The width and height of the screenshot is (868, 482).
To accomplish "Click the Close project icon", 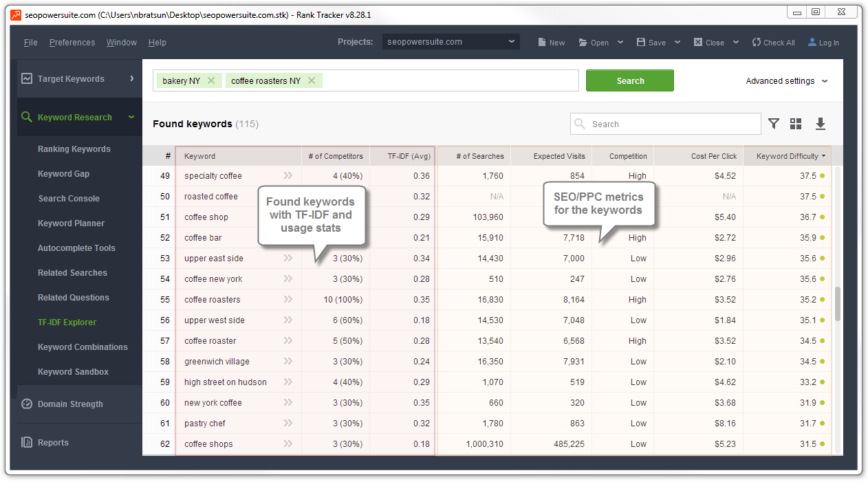I will click(698, 42).
